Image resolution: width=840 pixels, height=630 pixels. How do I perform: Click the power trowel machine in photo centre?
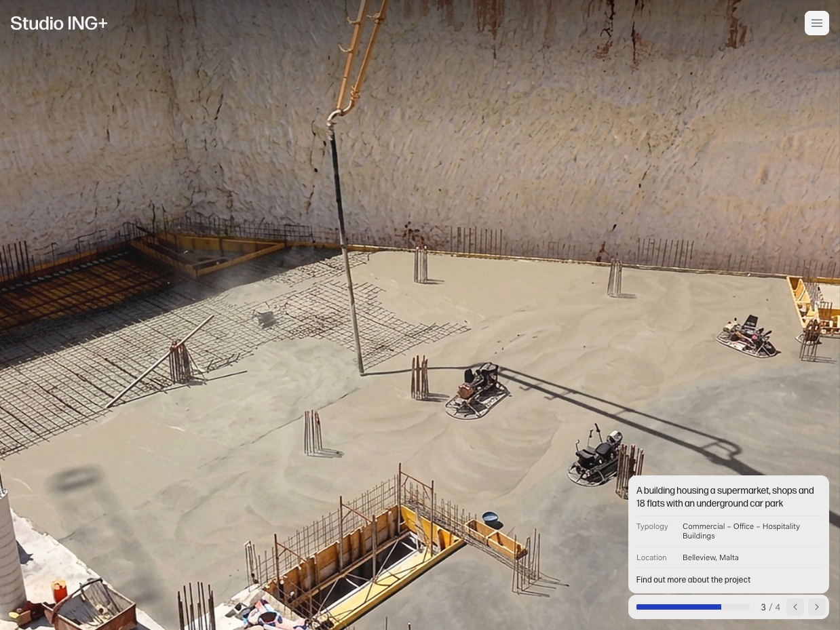[478, 393]
